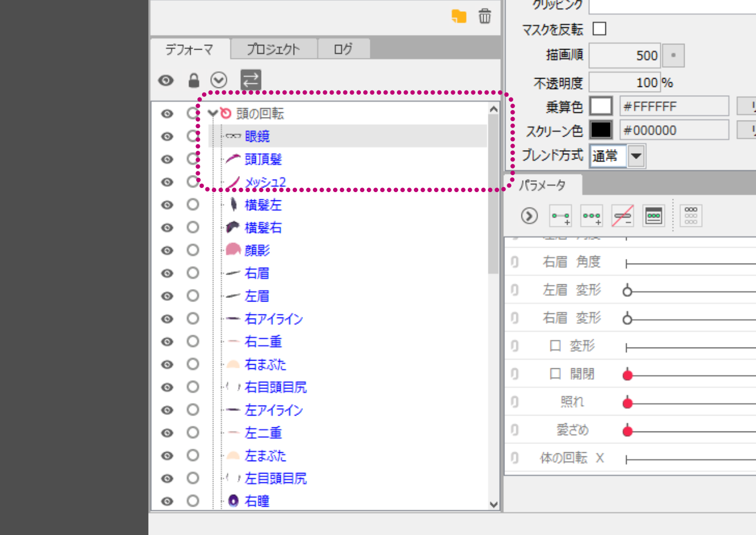Open the ブレンド方式 dropdown arrow
The height and width of the screenshot is (535, 756).
coord(636,156)
